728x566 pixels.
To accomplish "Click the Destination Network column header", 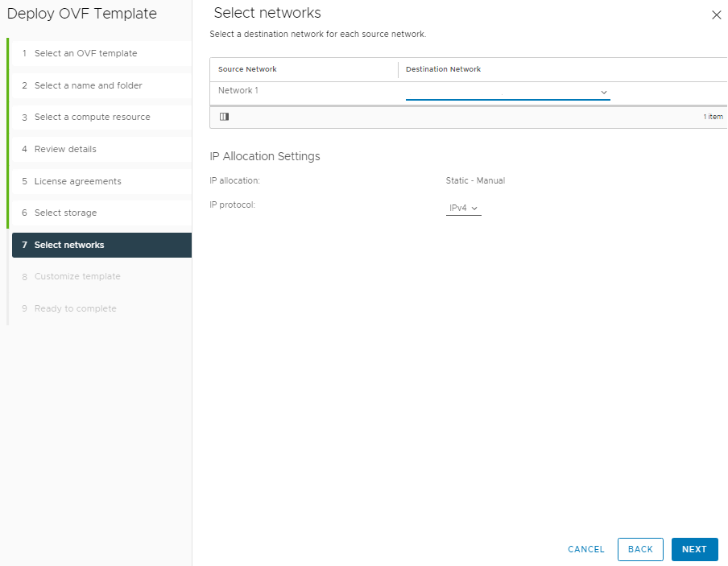I will click(444, 69).
